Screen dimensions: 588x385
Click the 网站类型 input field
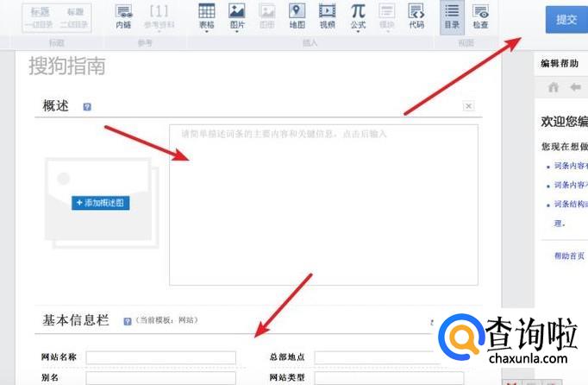(x=389, y=378)
